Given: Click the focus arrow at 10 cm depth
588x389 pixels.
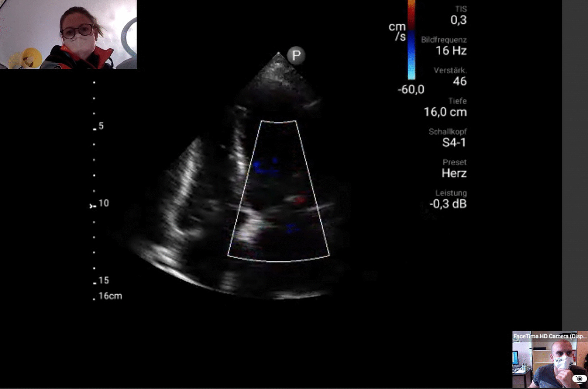Looking at the screenshot, I should click(91, 206).
